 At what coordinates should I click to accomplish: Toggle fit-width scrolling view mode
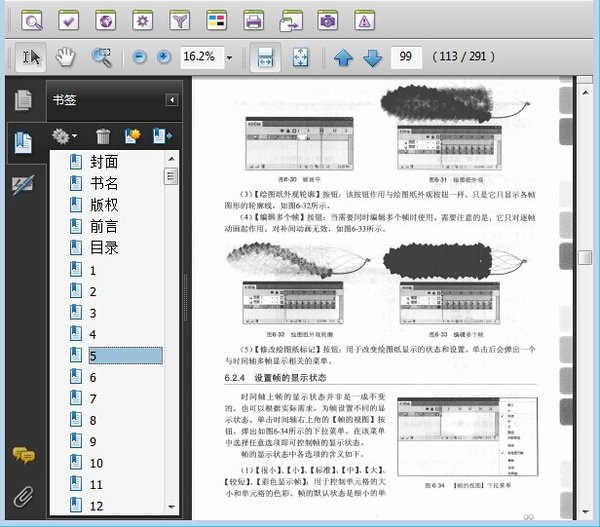pos(264,57)
